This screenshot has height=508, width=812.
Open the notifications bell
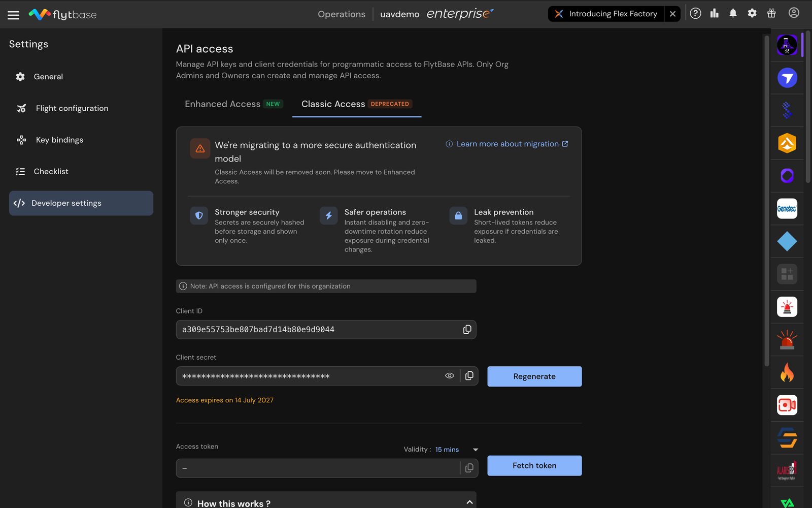733,14
